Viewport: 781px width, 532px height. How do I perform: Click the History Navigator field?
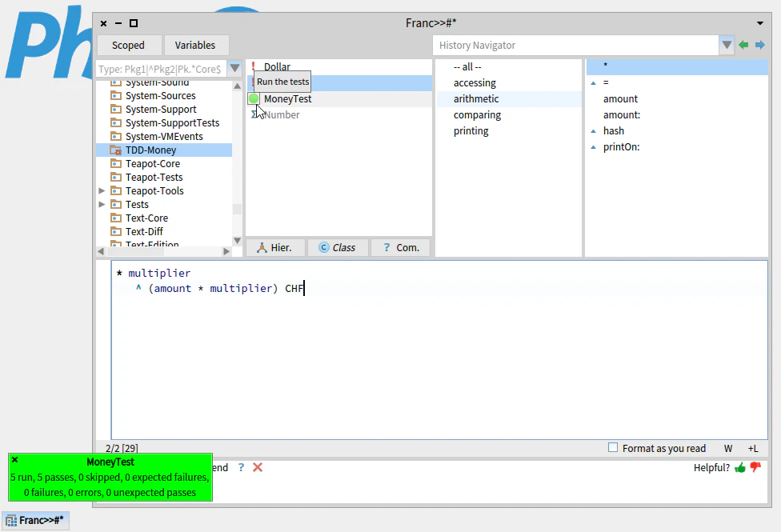point(576,46)
